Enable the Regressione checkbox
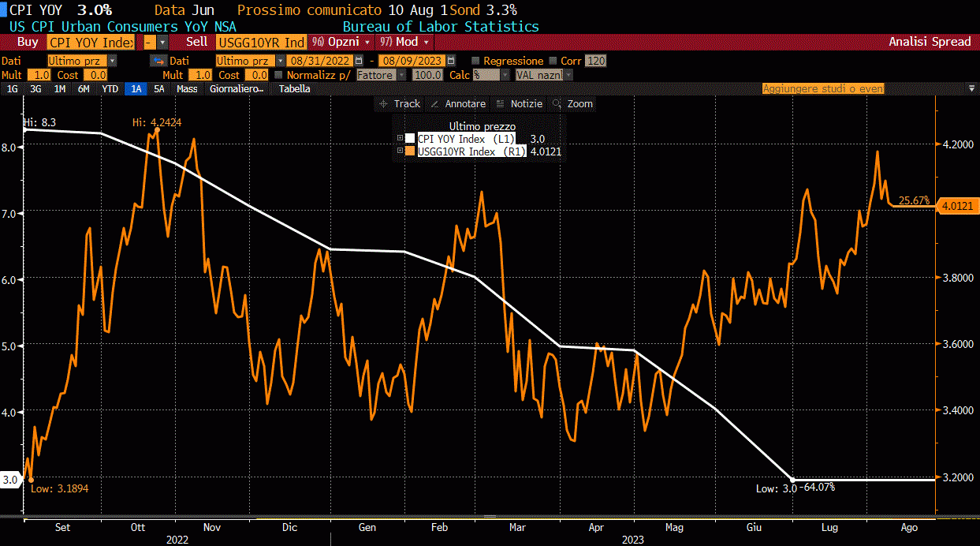980x546 pixels. (475, 61)
